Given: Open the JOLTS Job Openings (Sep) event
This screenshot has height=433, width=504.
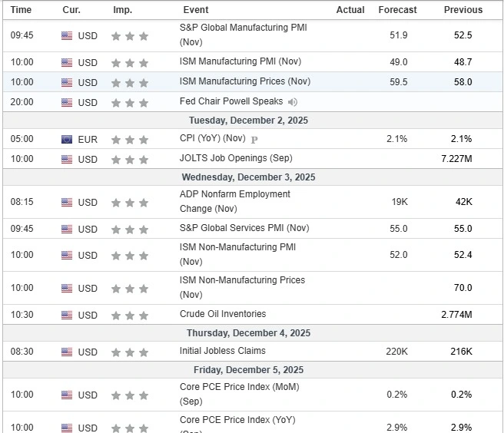Looking at the screenshot, I should (234, 158).
